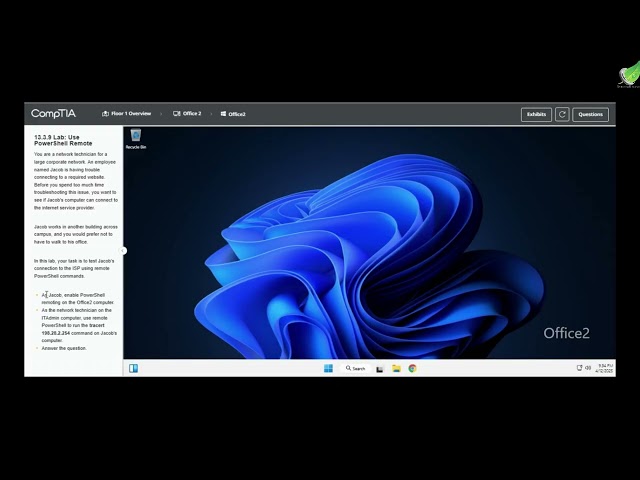Image resolution: width=640 pixels, height=480 pixels.
Task: Open the clock and date in taskbar
Action: (x=604, y=368)
